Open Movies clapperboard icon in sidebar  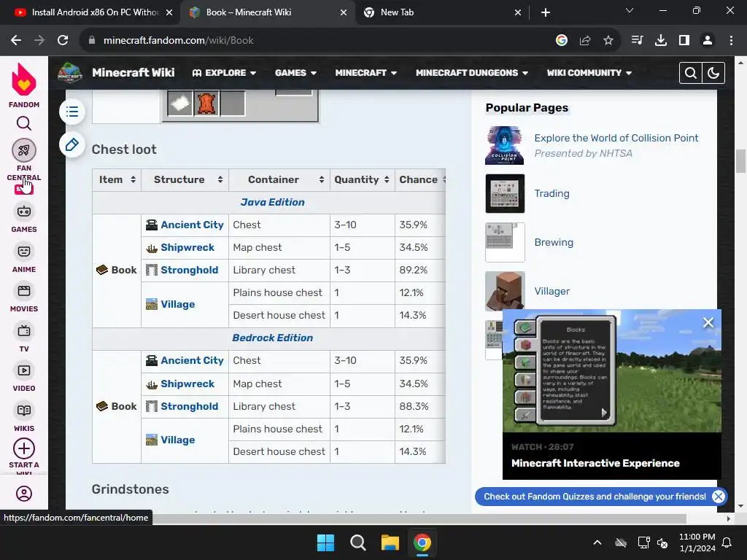24,291
